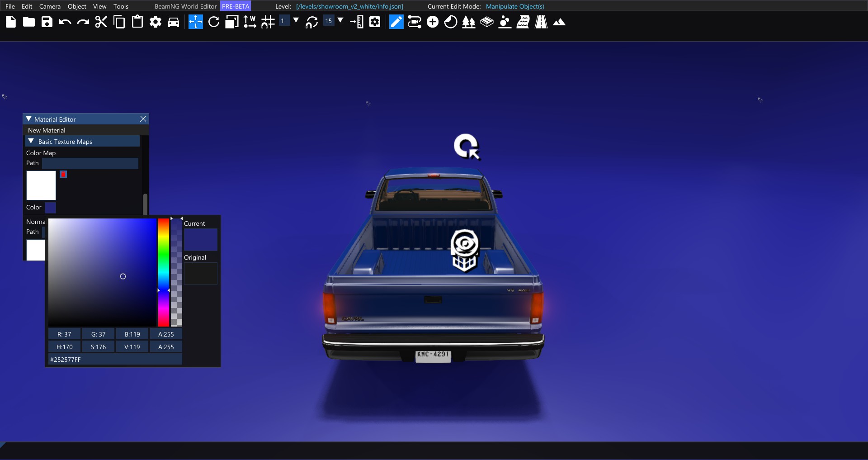Open the terrain mountains tool
The width and height of the screenshot is (868, 460).
[559, 22]
